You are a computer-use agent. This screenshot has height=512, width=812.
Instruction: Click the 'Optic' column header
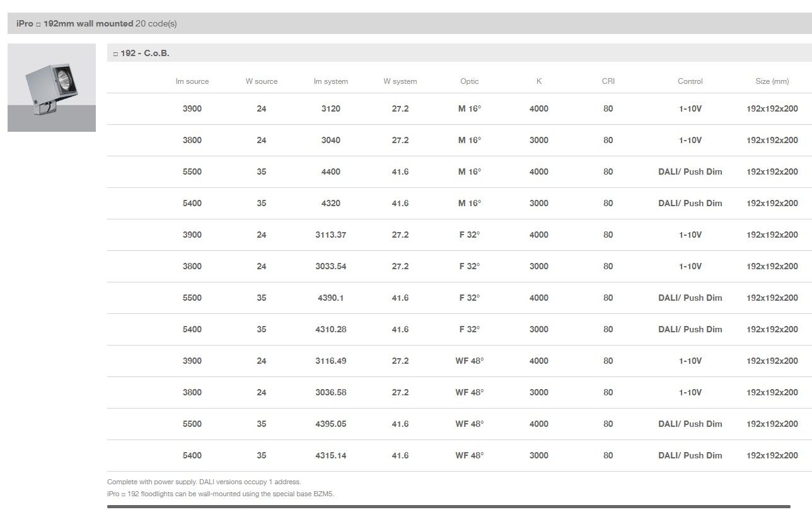[470, 81]
